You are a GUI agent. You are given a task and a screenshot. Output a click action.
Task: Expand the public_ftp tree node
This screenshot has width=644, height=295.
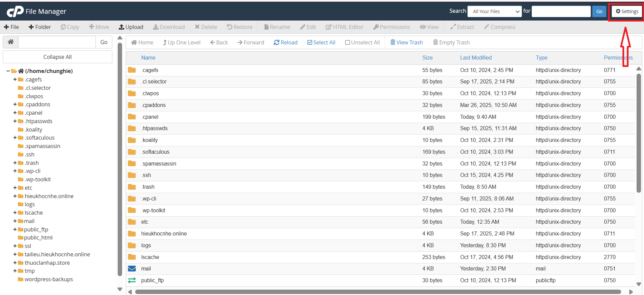15,229
